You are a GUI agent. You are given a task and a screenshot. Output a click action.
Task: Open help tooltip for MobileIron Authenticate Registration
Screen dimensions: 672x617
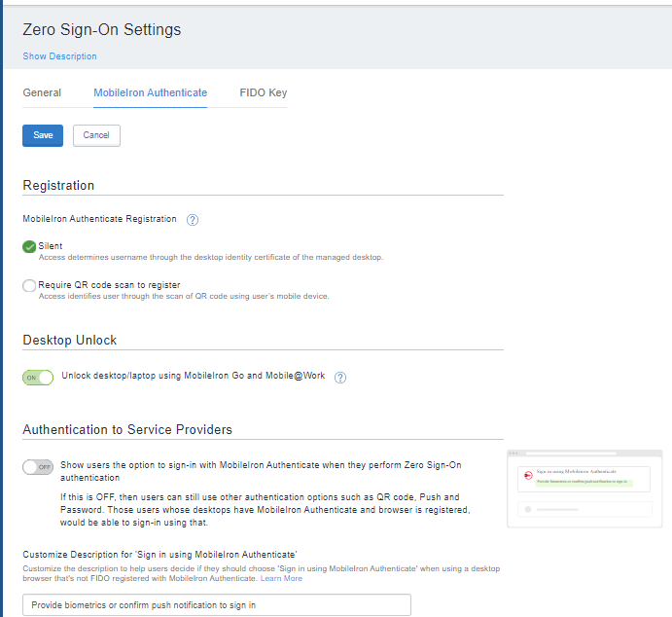pyautogui.click(x=193, y=220)
